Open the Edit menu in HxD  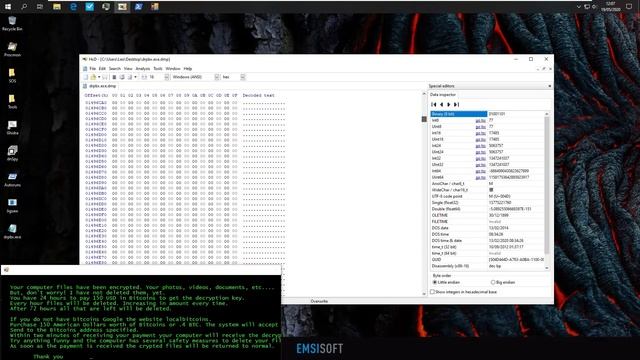click(102, 69)
